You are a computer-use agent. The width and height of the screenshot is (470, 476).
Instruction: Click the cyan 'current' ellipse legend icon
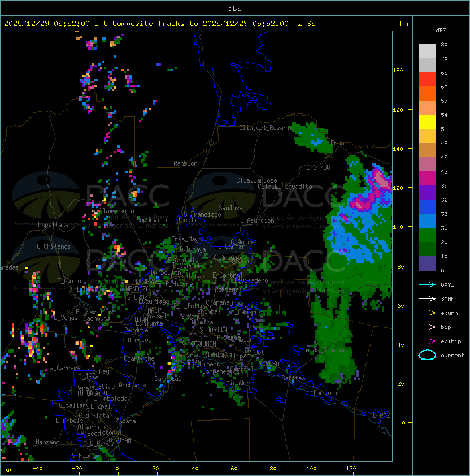(427, 355)
